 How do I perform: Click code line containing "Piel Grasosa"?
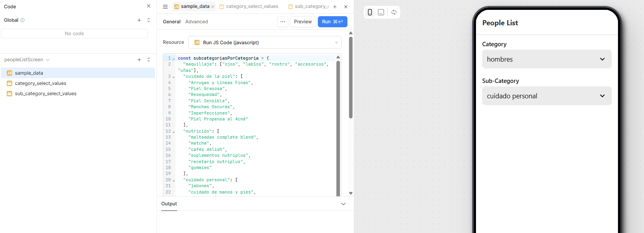pyautogui.click(x=208, y=89)
